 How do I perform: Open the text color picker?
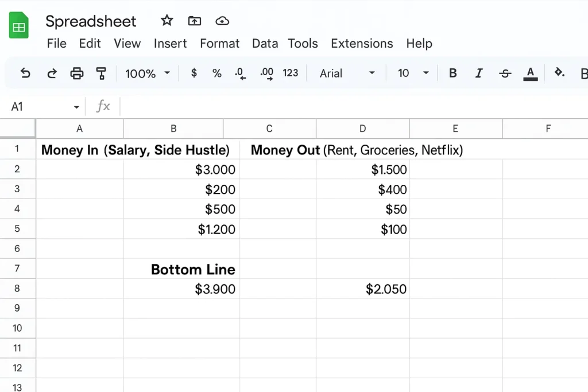tap(531, 73)
